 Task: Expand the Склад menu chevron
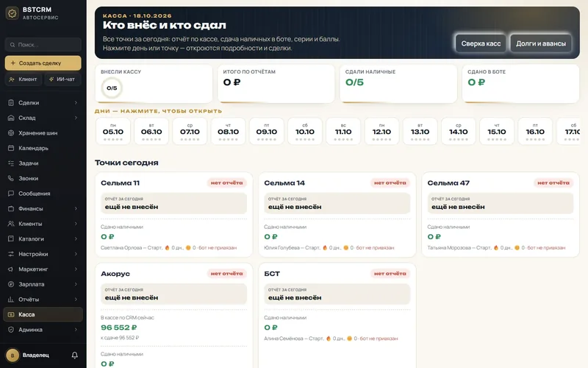[76, 118]
